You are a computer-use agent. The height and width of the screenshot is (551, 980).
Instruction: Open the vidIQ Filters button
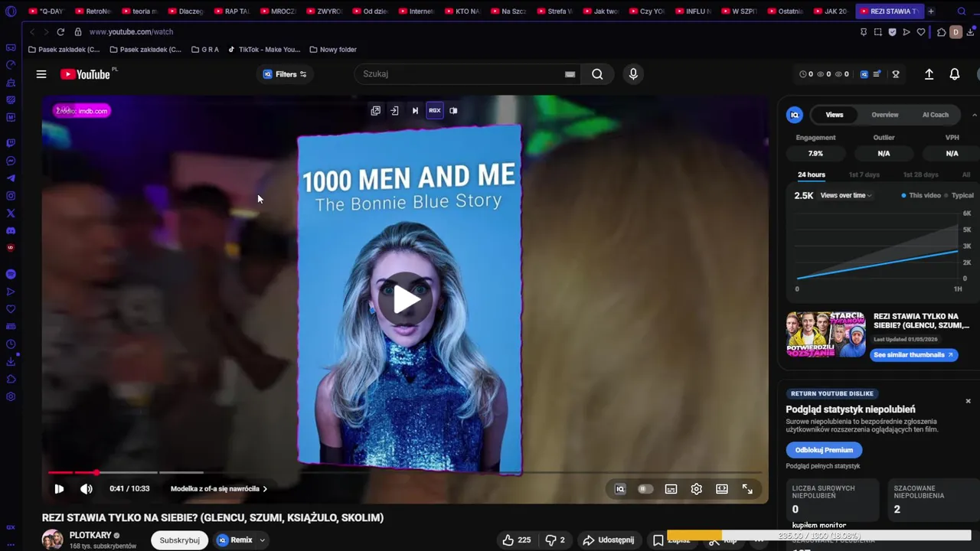285,74
